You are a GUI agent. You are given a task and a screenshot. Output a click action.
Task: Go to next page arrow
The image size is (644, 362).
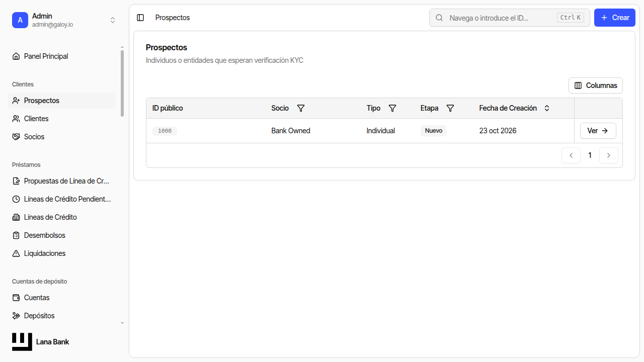609,155
